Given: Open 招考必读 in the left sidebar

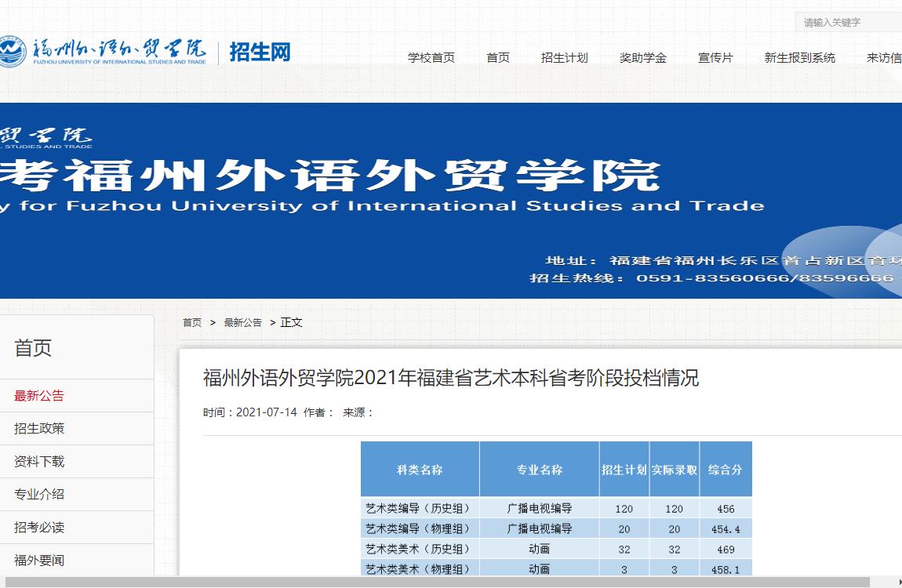Looking at the screenshot, I should tap(39, 528).
